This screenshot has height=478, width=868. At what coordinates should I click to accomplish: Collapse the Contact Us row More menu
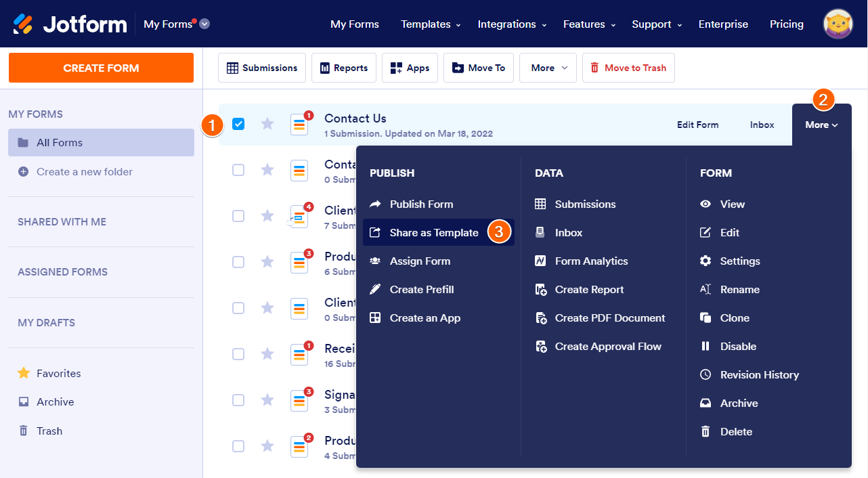[822, 125]
